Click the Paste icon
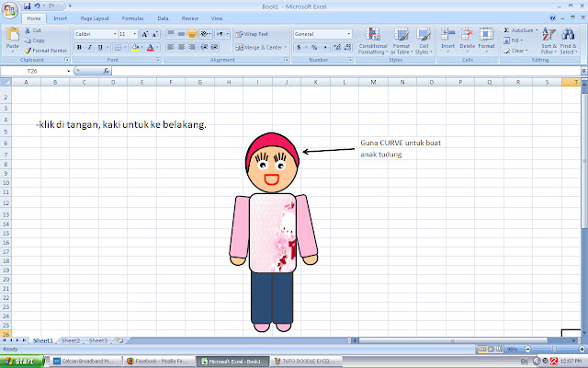Viewport: 588px width, 368px height. pyautogui.click(x=12, y=34)
